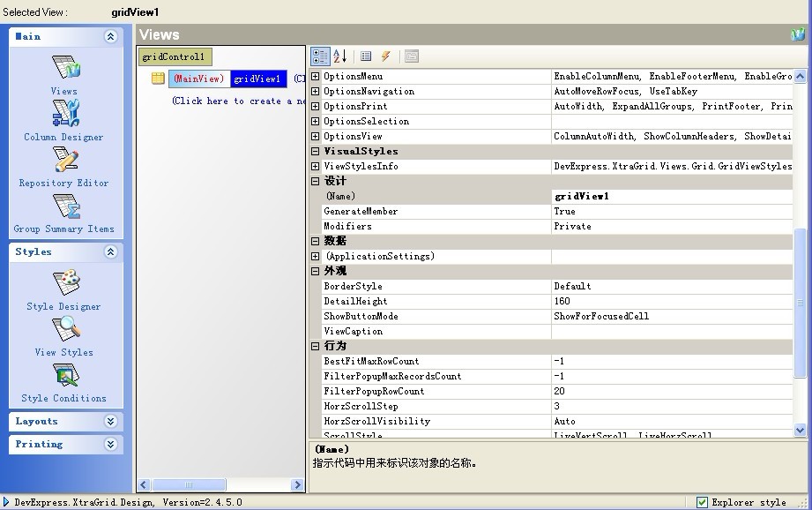
Task: Click the empty ViewCaption value field
Action: 672,331
